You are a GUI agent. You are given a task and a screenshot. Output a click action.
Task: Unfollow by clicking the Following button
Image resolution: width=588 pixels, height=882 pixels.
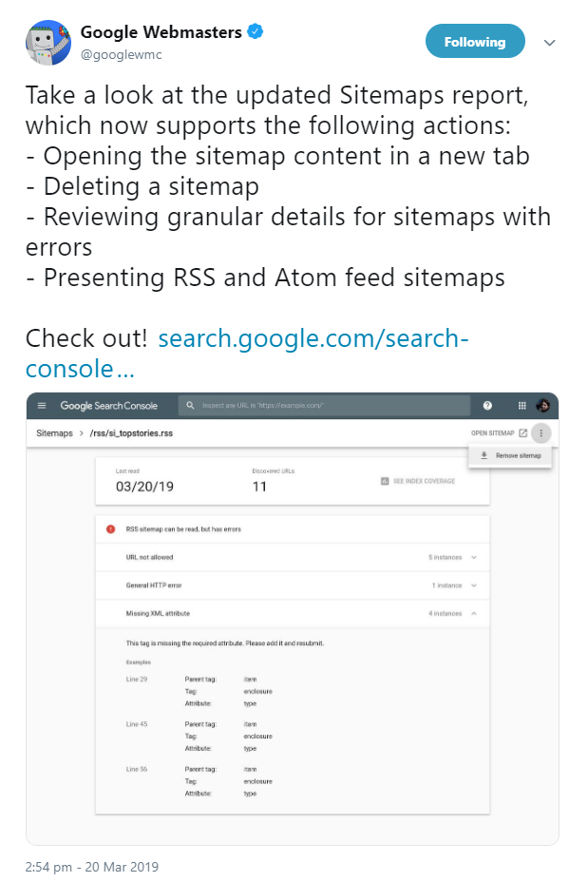click(475, 41)
